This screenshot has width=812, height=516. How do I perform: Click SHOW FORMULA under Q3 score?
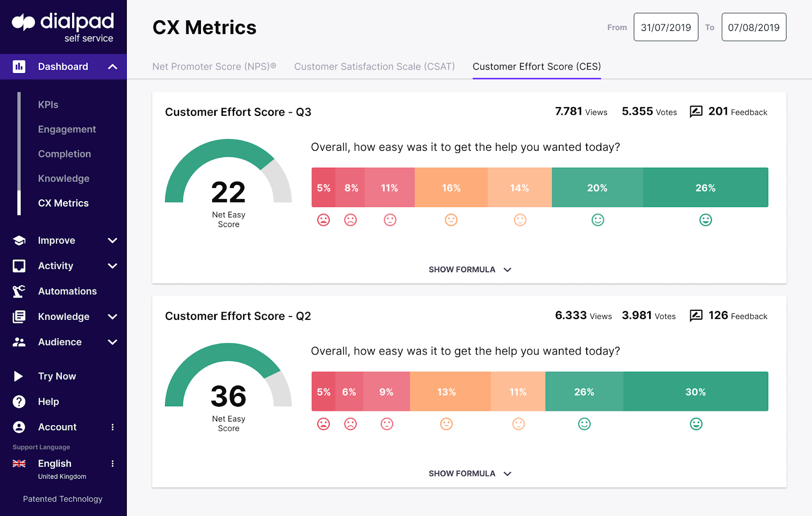[462, 270]
